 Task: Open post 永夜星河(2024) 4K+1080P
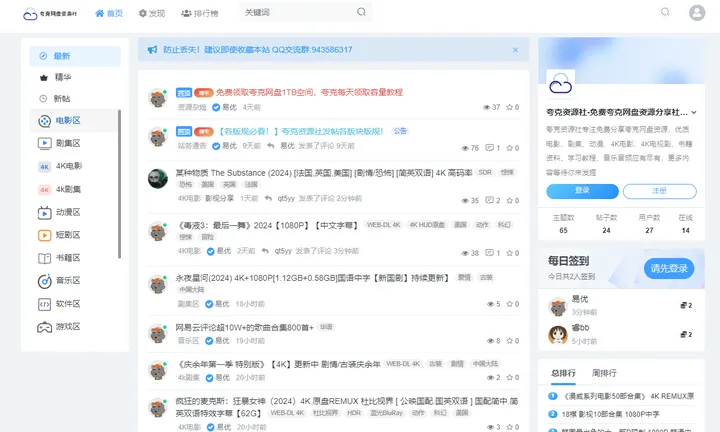click(x=312, y=278)
